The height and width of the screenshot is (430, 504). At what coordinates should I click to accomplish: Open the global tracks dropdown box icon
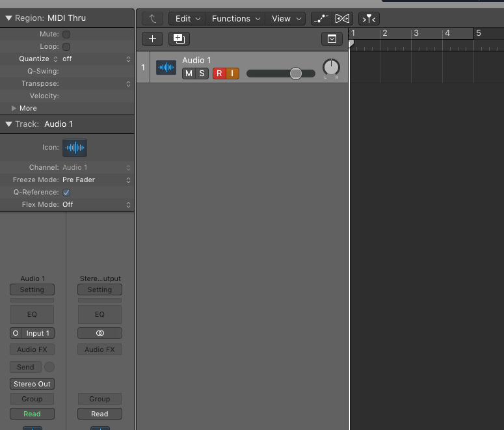332,39
